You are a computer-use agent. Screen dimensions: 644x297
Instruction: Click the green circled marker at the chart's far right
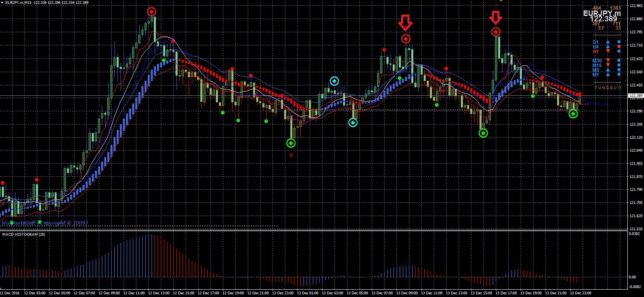[x=573, y=114]
